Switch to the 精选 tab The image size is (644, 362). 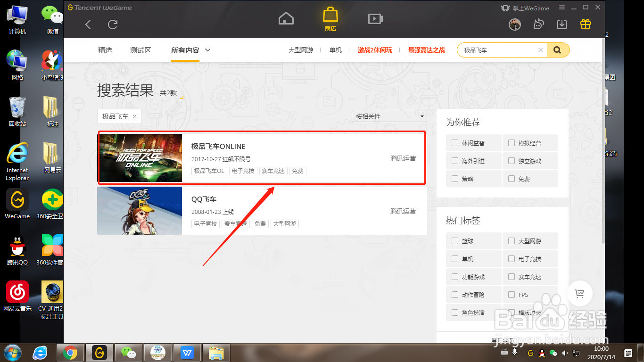coord(105,50)
